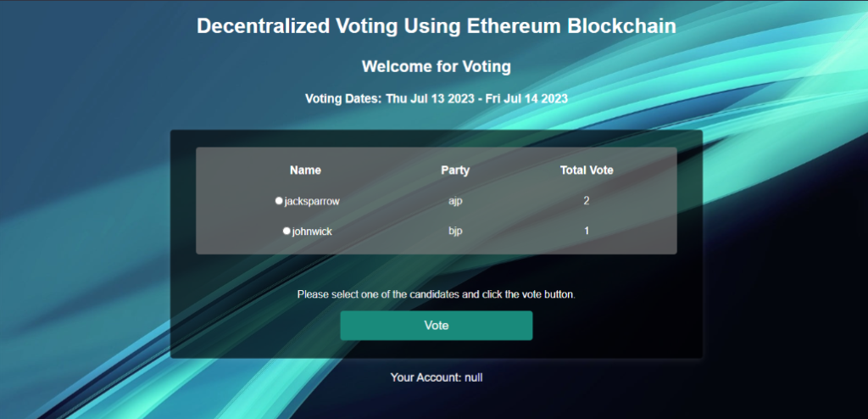Click the Party column header

[x=455, y=170]
